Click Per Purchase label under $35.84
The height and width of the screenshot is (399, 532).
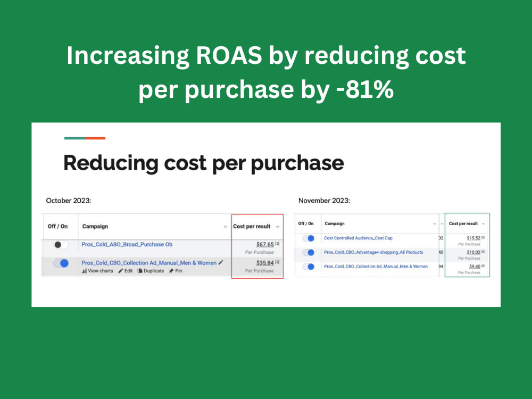tap(259, 271)
